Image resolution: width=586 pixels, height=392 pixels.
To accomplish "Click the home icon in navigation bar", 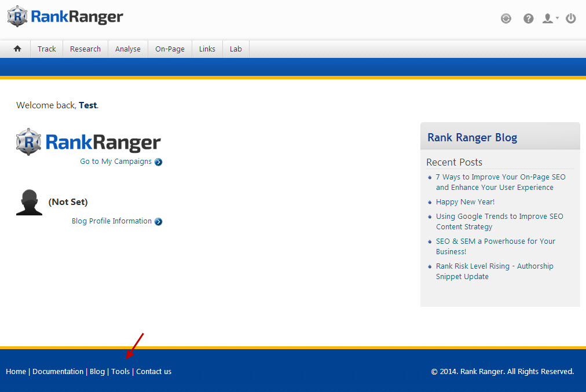I will (17, 49).
